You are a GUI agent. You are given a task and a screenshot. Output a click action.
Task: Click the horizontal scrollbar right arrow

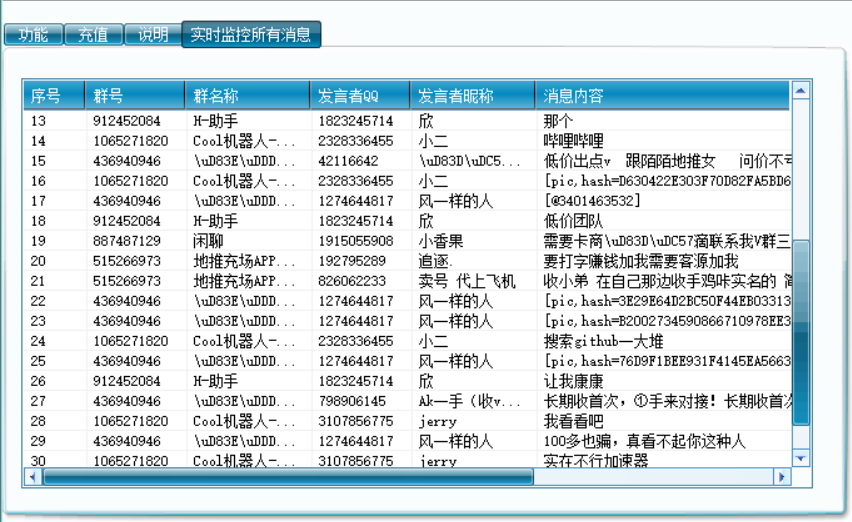point(783,477)
